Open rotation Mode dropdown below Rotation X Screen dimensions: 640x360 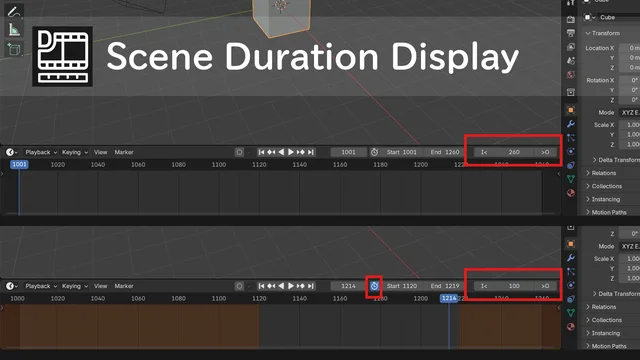pyautogui.click(x=629, y=112)
